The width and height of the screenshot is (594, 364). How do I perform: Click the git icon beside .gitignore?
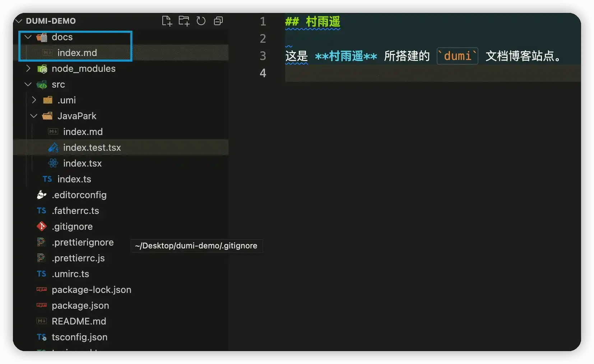(x=42, y=227)
